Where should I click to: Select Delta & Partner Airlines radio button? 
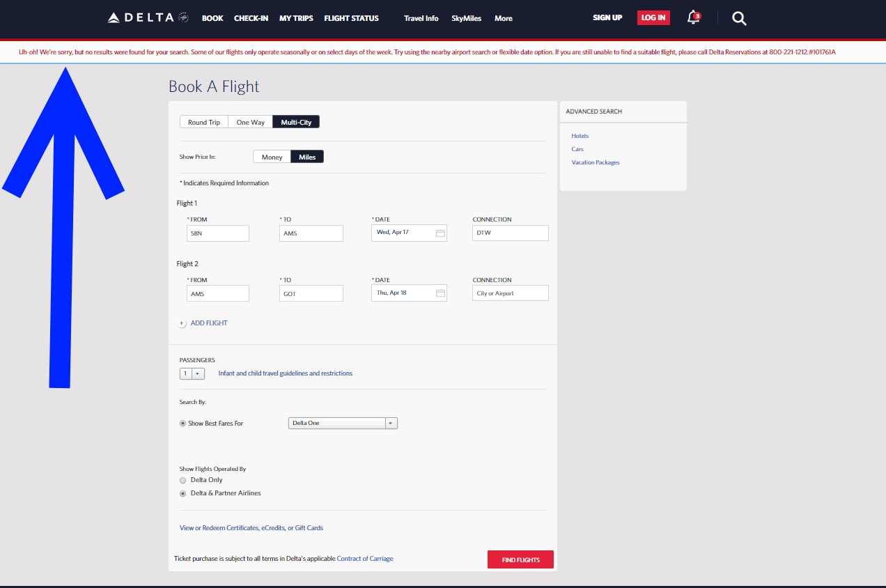coord(183,493)
